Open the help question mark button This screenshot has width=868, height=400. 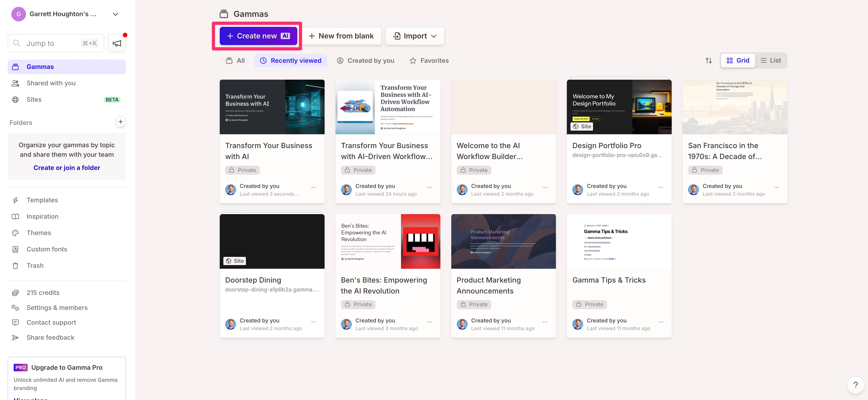coord(855,385)
